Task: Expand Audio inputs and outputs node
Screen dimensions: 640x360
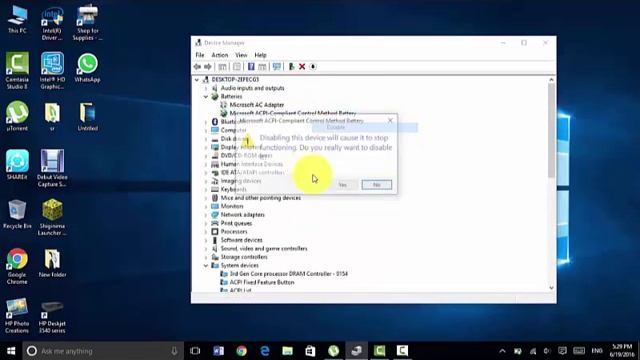Action: click(206, 88)
